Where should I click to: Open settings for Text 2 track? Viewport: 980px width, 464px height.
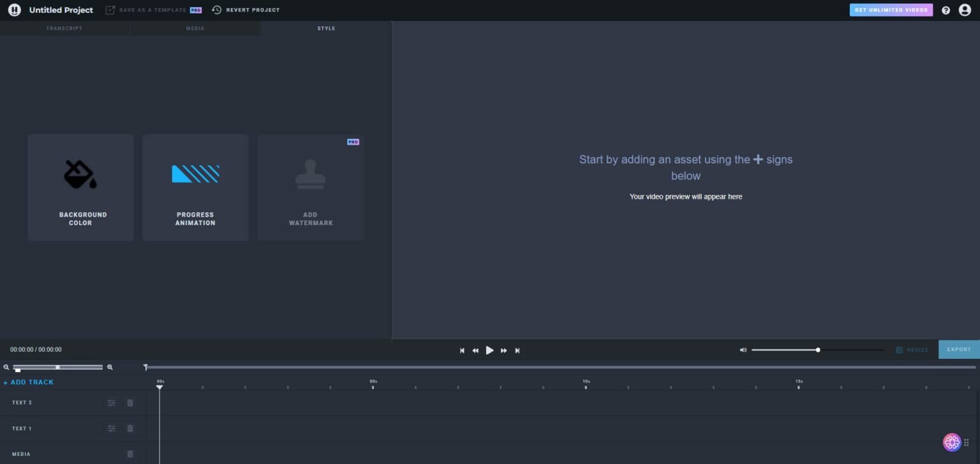coord(112,403)
